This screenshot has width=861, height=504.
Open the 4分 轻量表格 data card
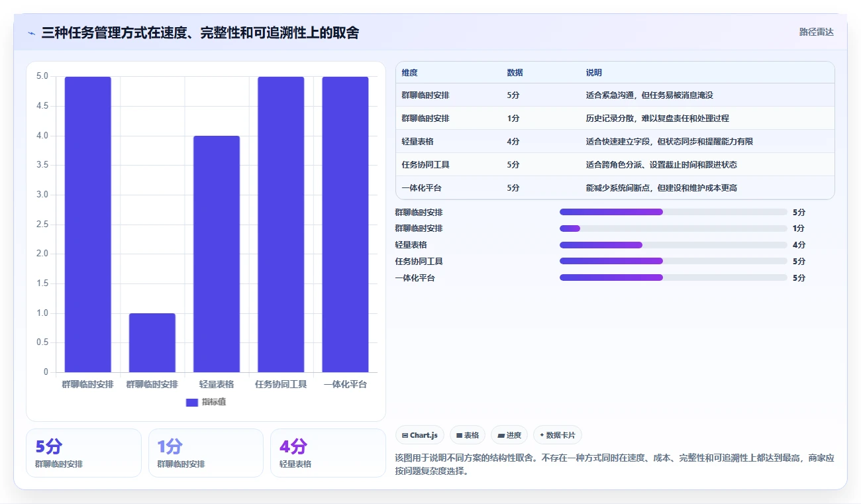point(328,453)
